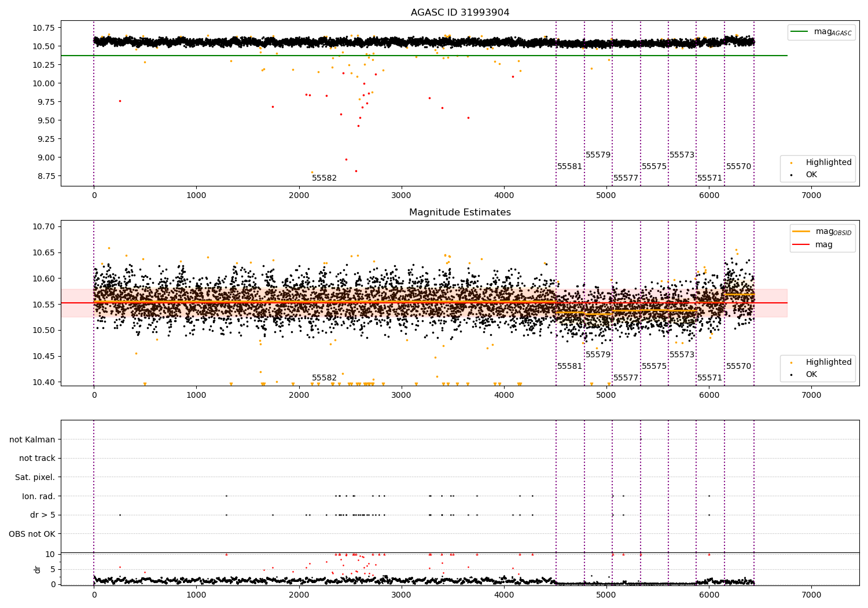Select the mag AGASC legend entry in the top plot
The width and height of the screenshot is (868, 608).
pyautogui.click(x=822, y=32)
